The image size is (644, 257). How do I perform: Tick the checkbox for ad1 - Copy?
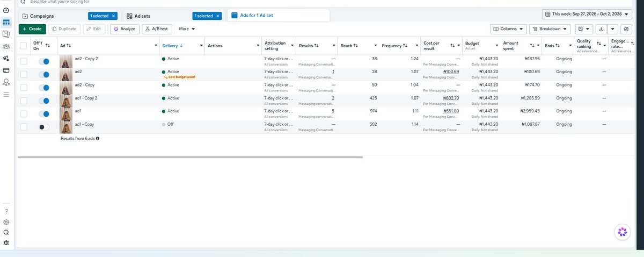(x=23, y=127)
